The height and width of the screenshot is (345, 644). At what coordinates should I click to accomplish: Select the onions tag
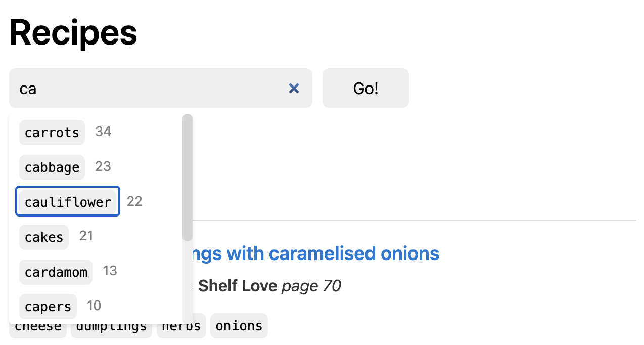(239, 326)
